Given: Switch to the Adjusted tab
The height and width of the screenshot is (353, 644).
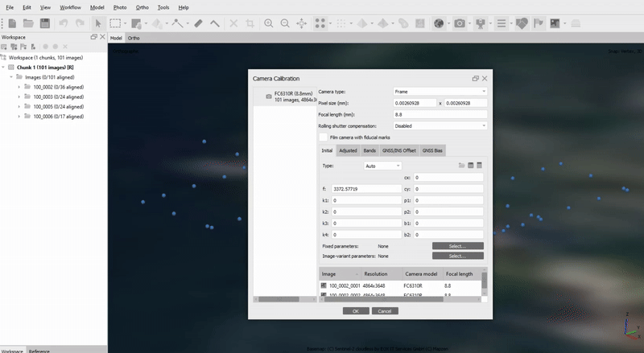Looking at the screenshot, I should click(x=348, y=150).
